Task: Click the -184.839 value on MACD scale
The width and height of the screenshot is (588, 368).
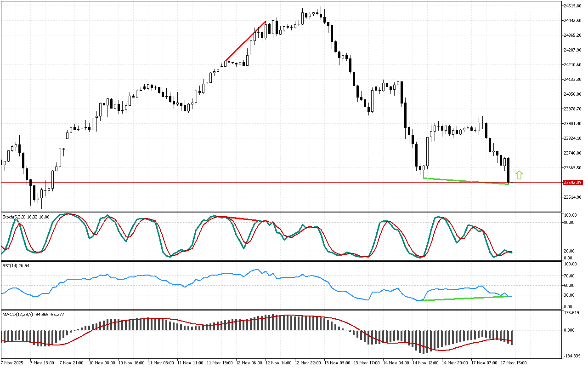Action: tap(572, 356)
